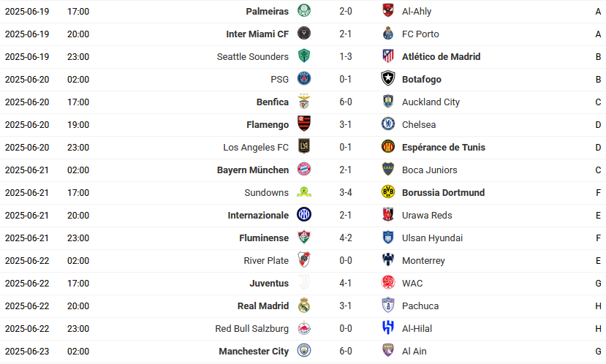The height and width of the screenshot is (364, 606).
Task: Click the Borussia Dortmund BVB logo
Action: [x=388, y=192]
